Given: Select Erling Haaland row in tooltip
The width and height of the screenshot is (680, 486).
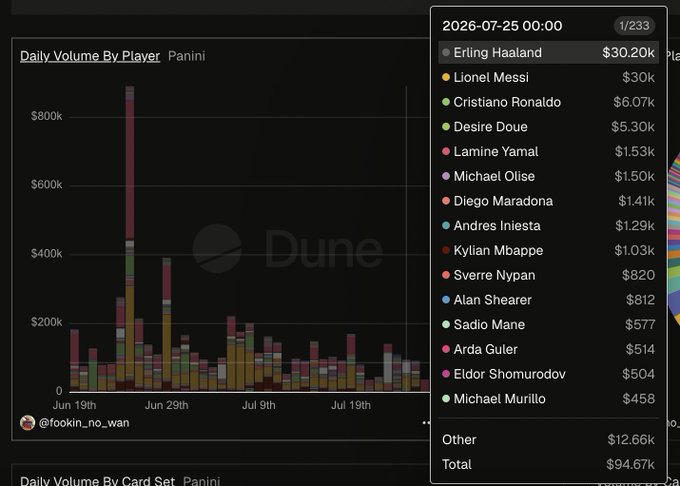Looking at the screenshot, I should coord(549,52).
